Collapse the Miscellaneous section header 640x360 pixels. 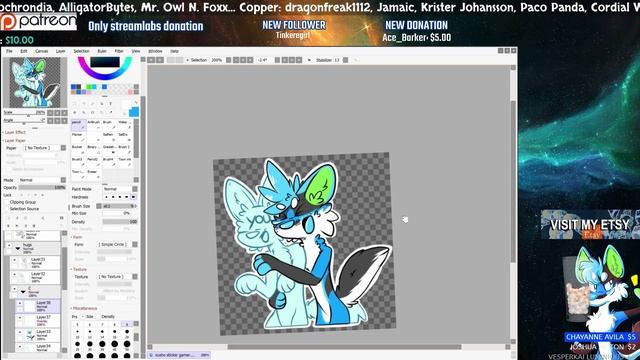84,308
